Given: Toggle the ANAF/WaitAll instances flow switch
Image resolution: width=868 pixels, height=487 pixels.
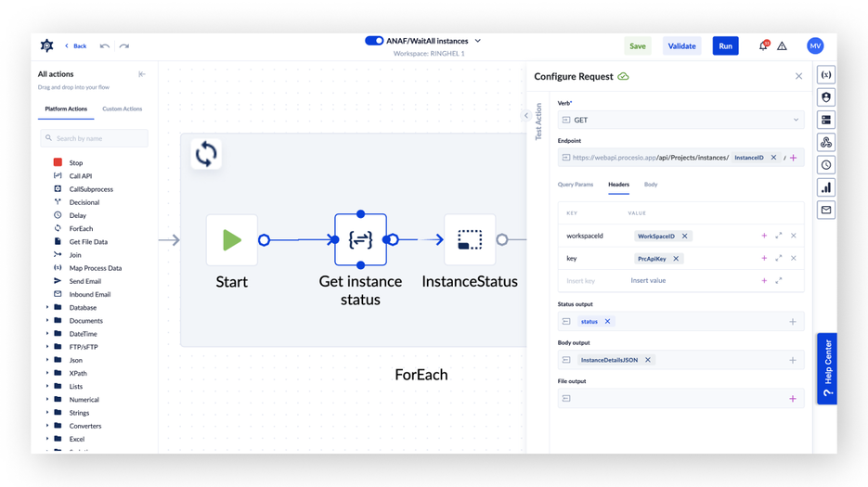Looking at the screenshot, I should pos(374,41).
